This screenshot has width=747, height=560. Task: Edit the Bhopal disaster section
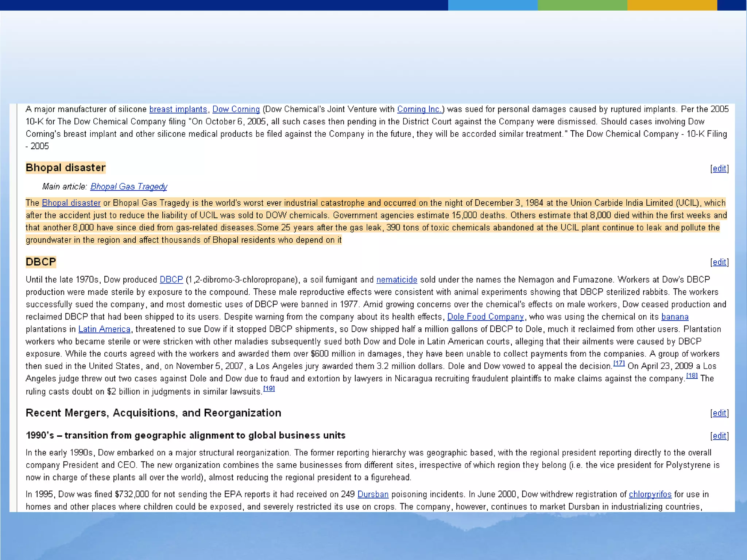[719, 168]
